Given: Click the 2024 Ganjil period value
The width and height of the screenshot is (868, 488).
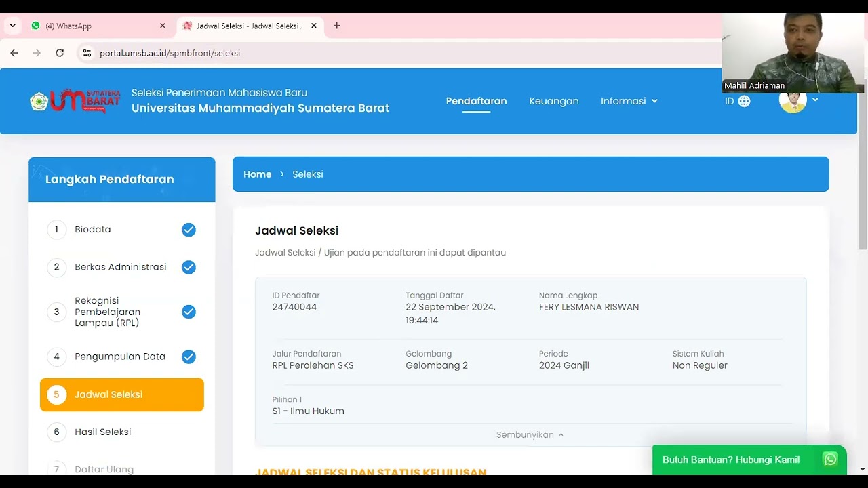Looking at the screenshot, I should click(x=564, y=365).
